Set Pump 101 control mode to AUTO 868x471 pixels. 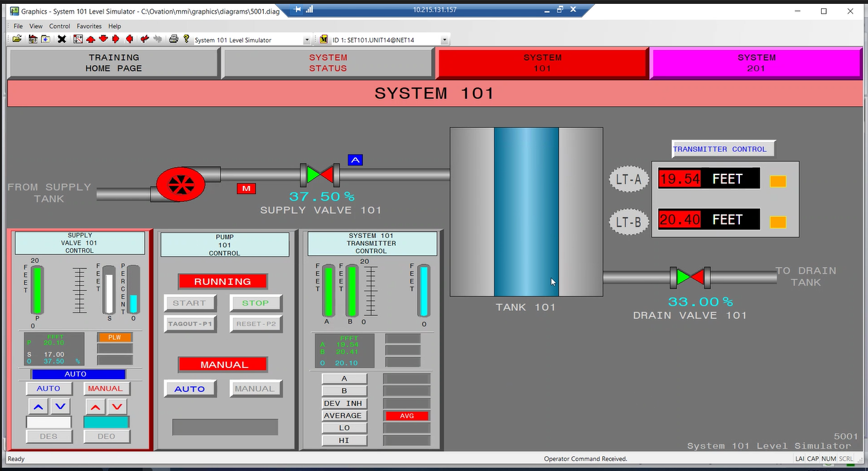coord(190,389)
